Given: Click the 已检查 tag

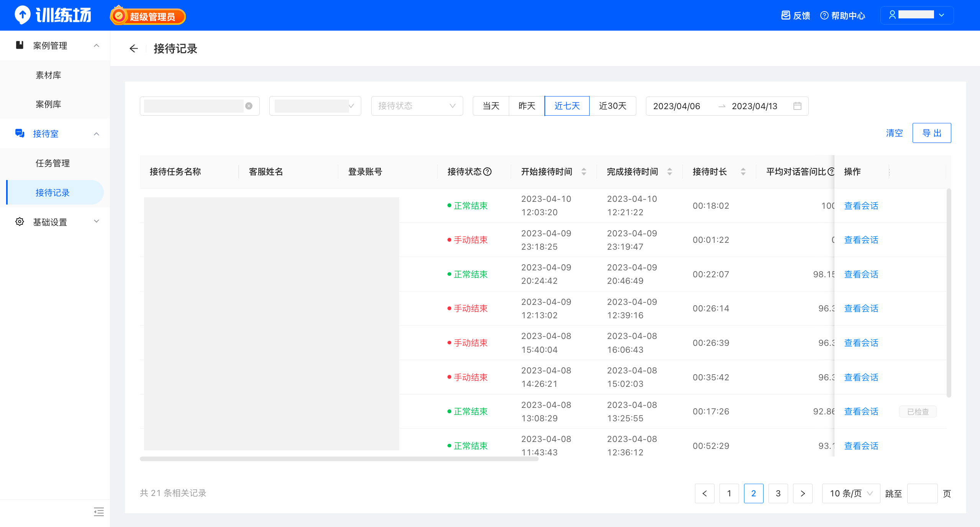Looking at the screenshot, I should point(918,412).
